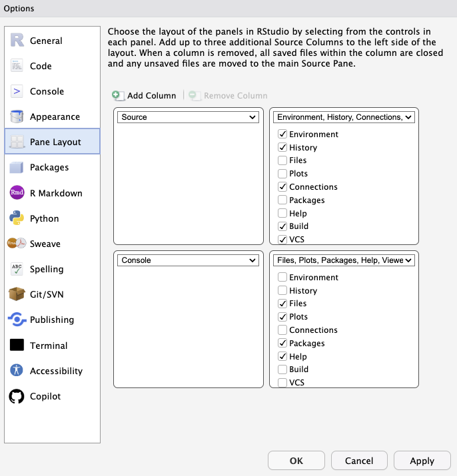The image size is (457, 476).
Task: Click the Copilot GitHub icon
Action: pyautogui.click(x=17, y=396)
